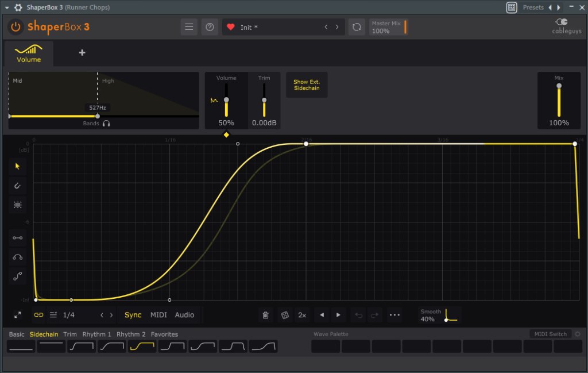The image size is (588, 373).
Task: Solo bands with the headphones icon
Action: click(106, 124)
